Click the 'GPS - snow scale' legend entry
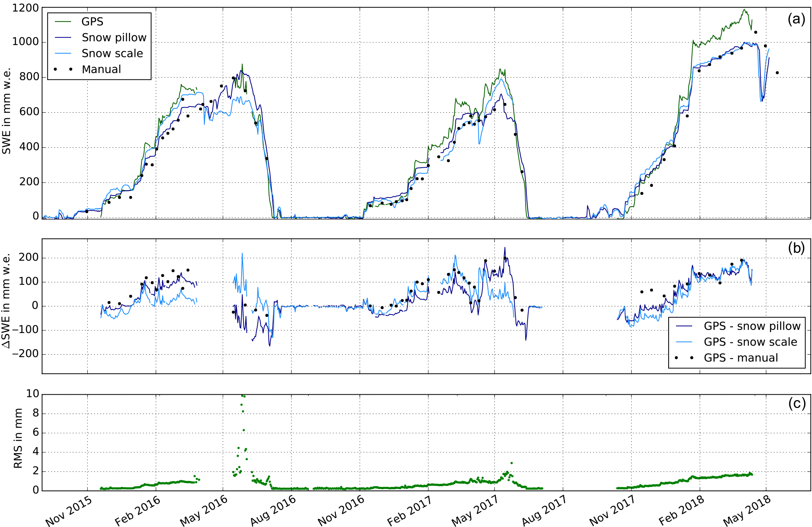Image resolution: width=812 pixels, height=527 pixels. 750,342
